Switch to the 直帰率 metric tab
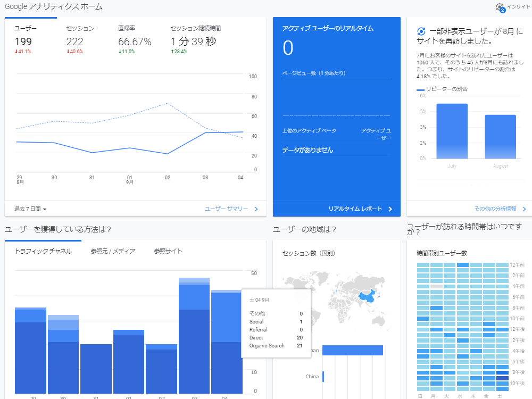532x399 pixels. 135,39
